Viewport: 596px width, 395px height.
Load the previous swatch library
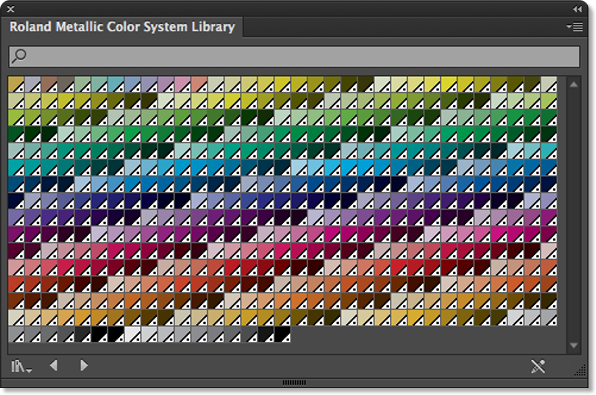[x=54, y=366]
